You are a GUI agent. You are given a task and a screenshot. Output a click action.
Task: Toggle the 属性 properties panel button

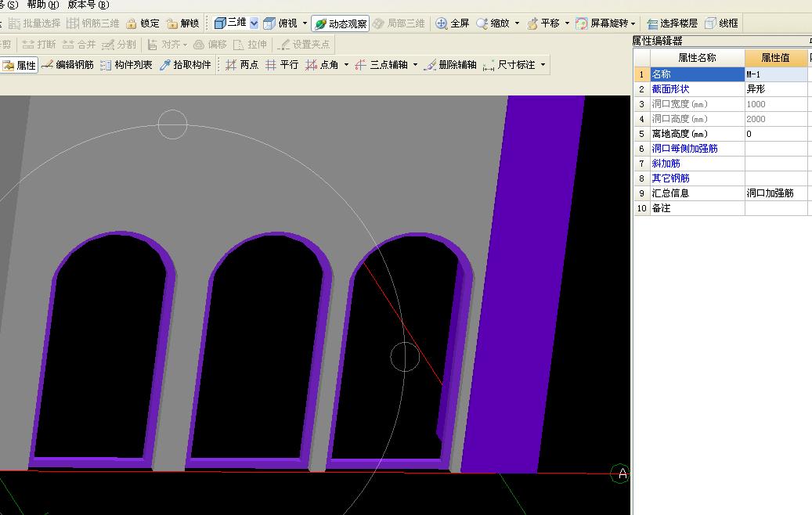19,65
